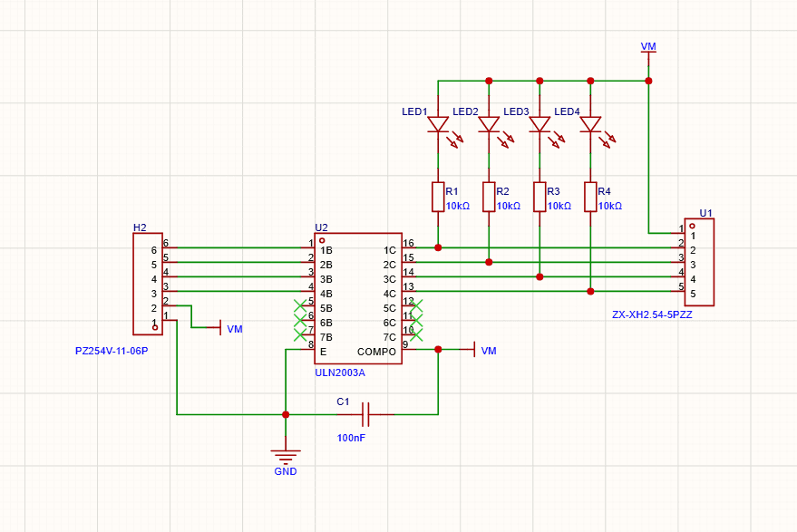Select the ULN2003A part name label
The width and height of the screenshot is (797, 532).
[340, 372]
